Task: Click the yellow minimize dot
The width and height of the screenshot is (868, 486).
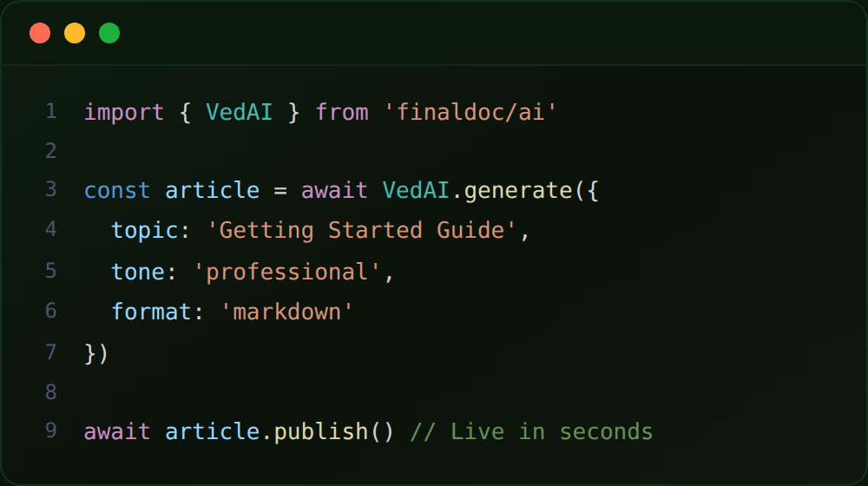Action: coord(75,33)
